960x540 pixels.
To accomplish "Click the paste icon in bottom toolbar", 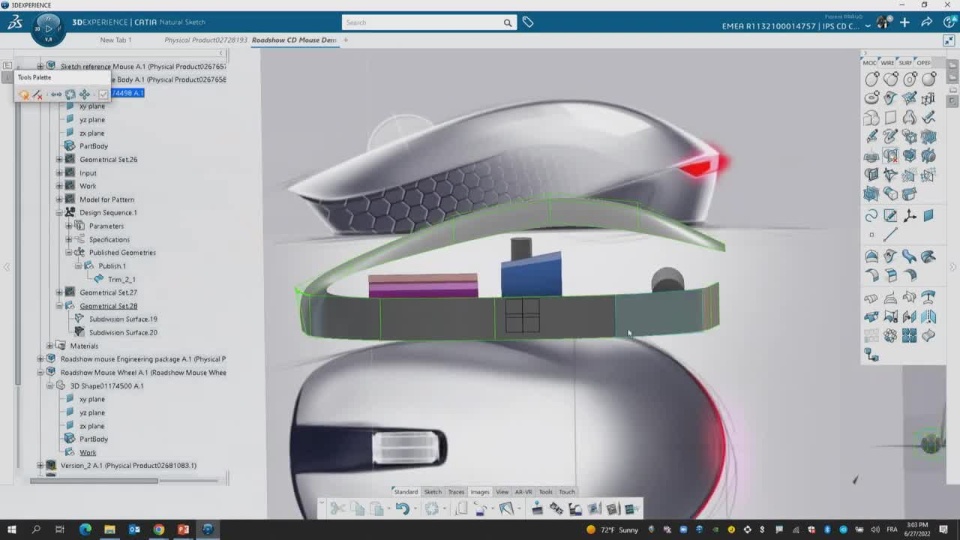I will point(377,508).
